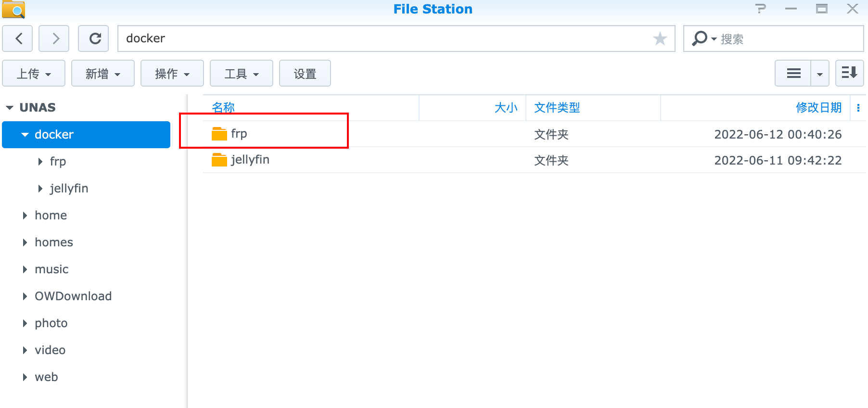
Task: Open the 上传 upload menu
Action: coord(34,73)
